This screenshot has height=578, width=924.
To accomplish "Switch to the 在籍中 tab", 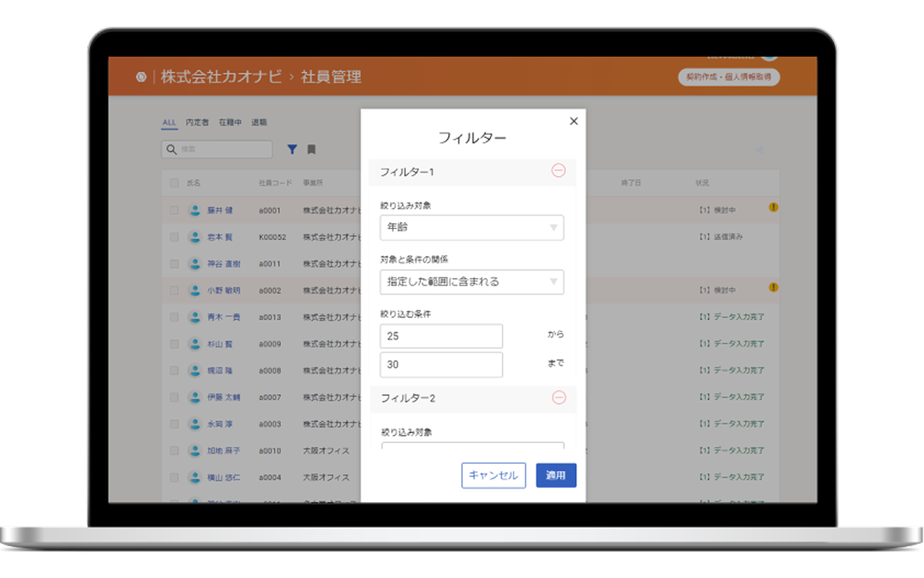I will tap(229, 123).
